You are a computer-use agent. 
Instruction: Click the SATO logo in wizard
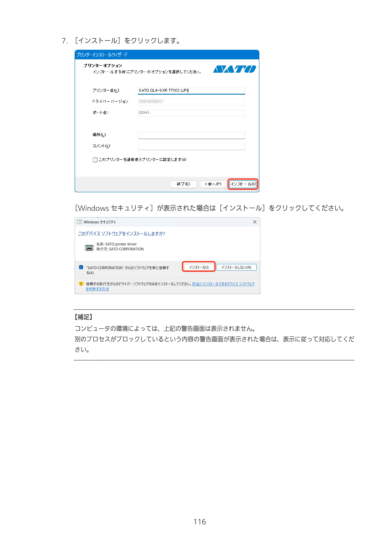(x=234, y=69)
